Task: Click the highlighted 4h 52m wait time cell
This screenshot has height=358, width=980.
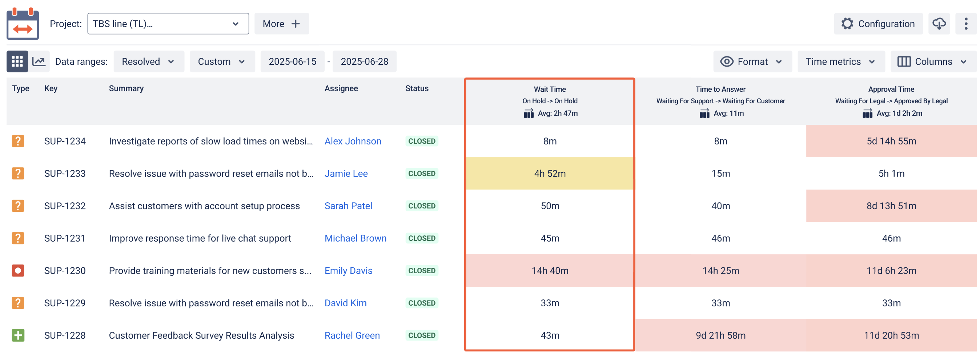Action: [550, 173]
